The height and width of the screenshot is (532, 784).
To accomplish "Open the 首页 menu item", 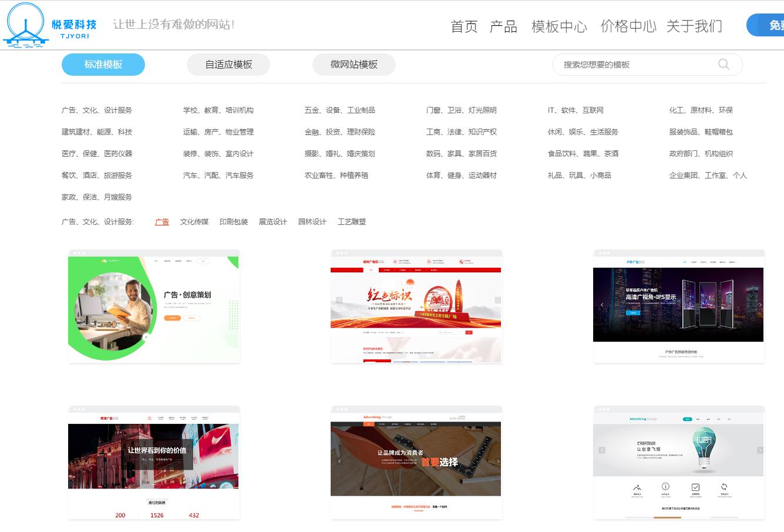I will pos(463,26).
